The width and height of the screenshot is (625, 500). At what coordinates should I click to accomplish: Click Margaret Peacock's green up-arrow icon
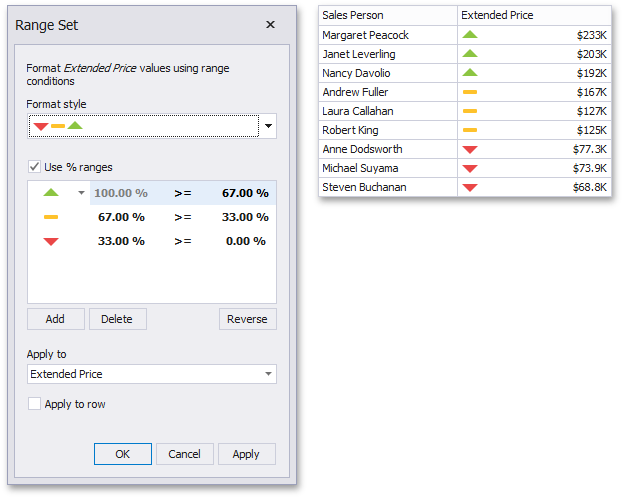pyautogui.click(x=470, y=35)
